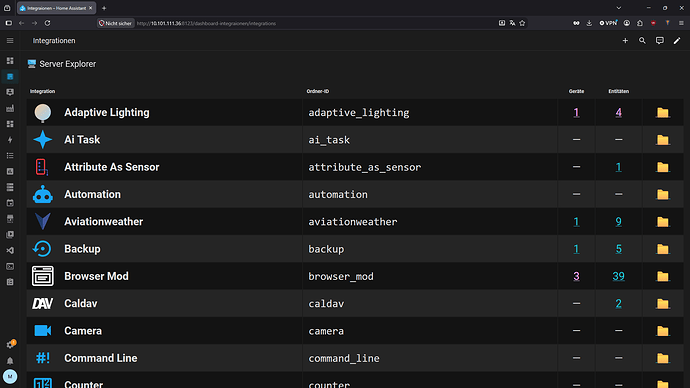
Task: Click the edit dashboard pencil icon
Action: pyautogui.click(x=677, y=40)
